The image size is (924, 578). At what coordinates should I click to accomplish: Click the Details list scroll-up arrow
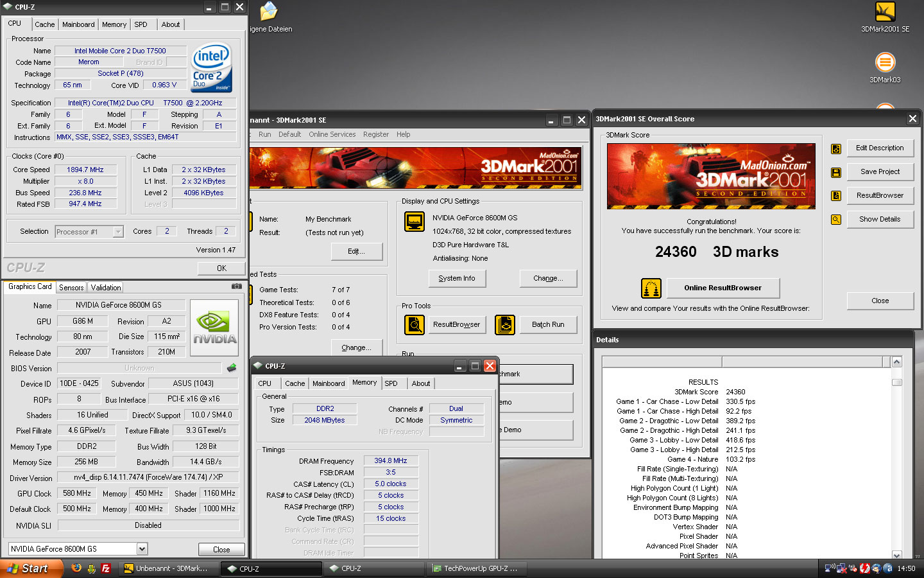point(897,362)
